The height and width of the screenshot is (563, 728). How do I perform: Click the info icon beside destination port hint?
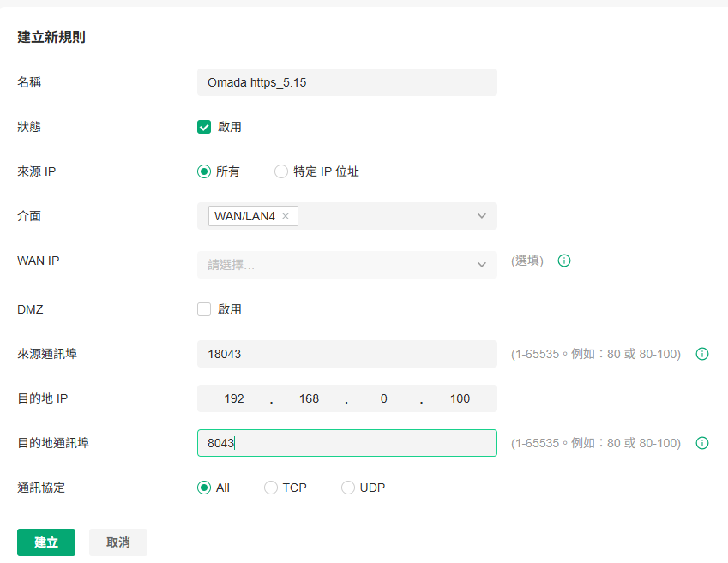click(702, 443)
